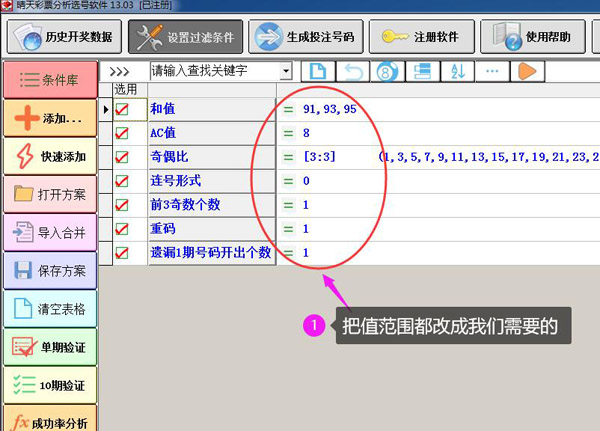Toggle the 重码 row checkbox
Screen dimensions: 600x431
click(x=123, y=229)
